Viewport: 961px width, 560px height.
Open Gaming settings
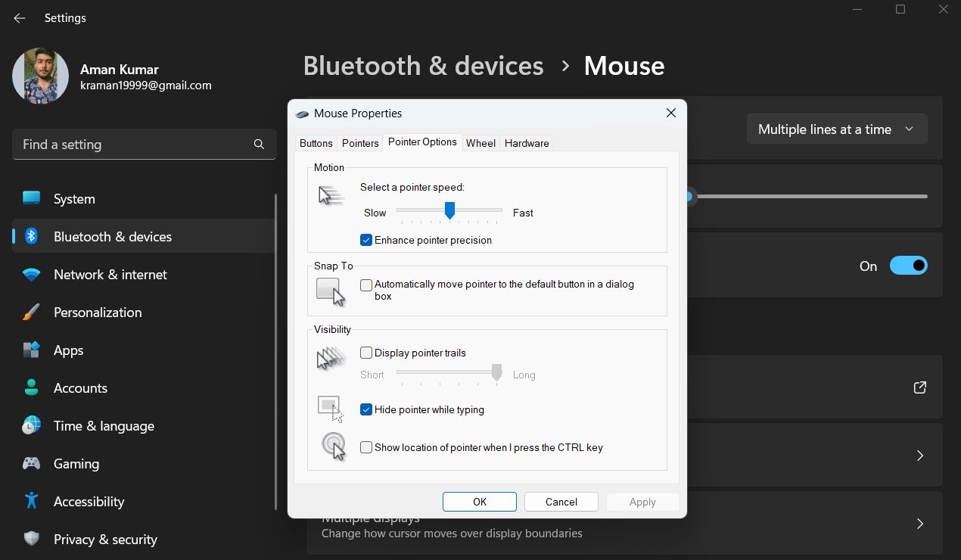(144, 463)
